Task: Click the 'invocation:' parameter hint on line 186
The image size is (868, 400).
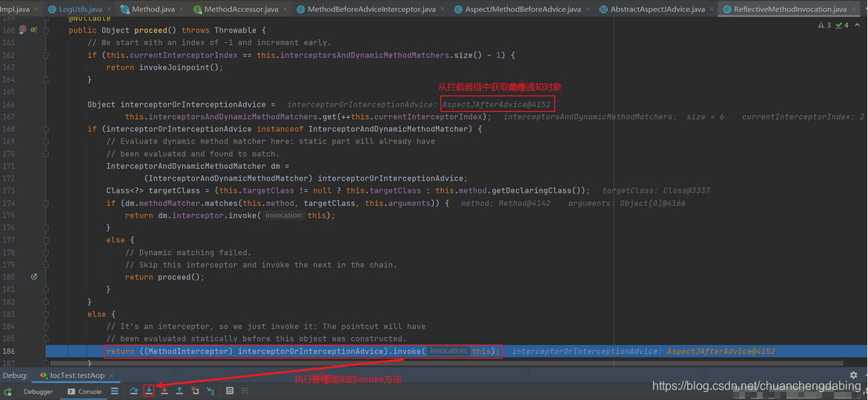Action: (x=448, y=351)
